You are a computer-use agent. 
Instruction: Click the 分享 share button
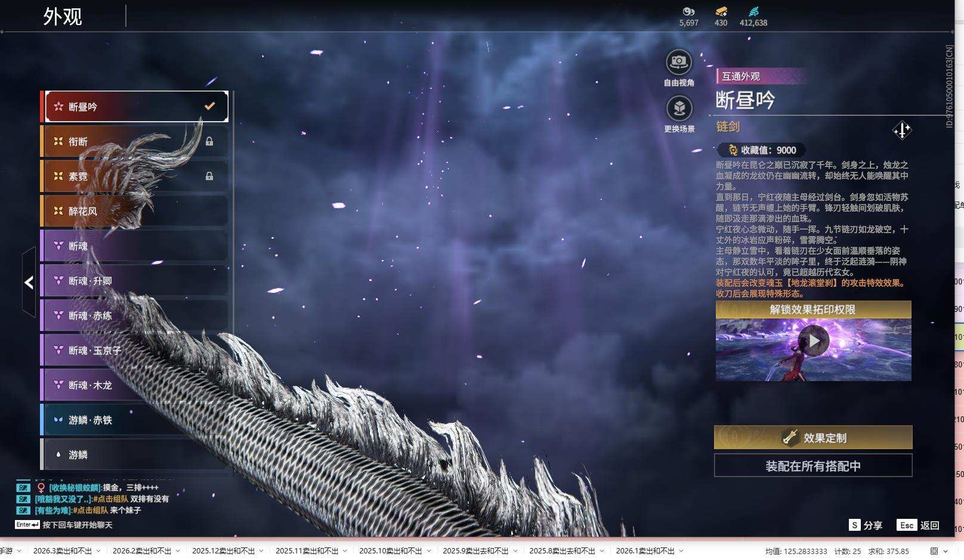(866, 525)
